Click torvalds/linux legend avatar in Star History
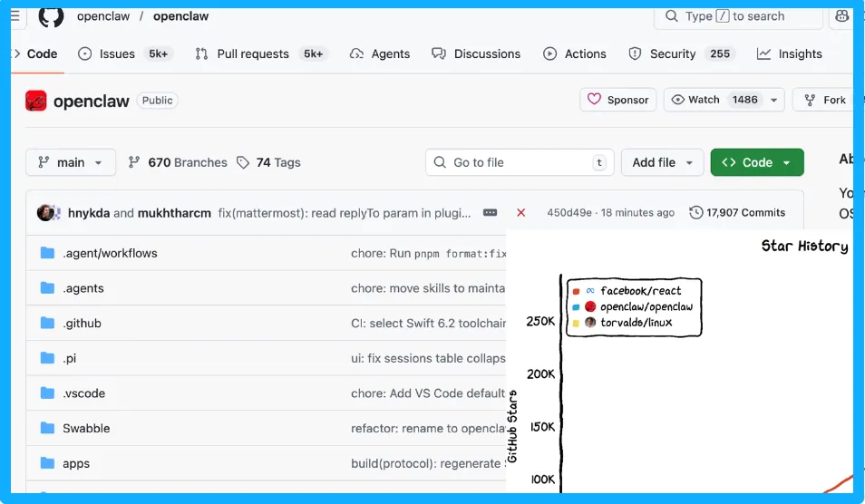Screen dimensions: 865x504 coord(590,322)
